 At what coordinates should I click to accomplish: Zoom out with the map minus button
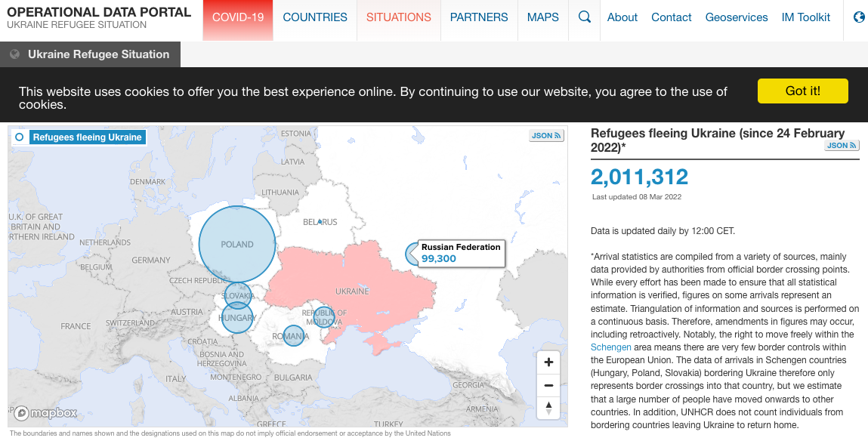click(548, 385)
